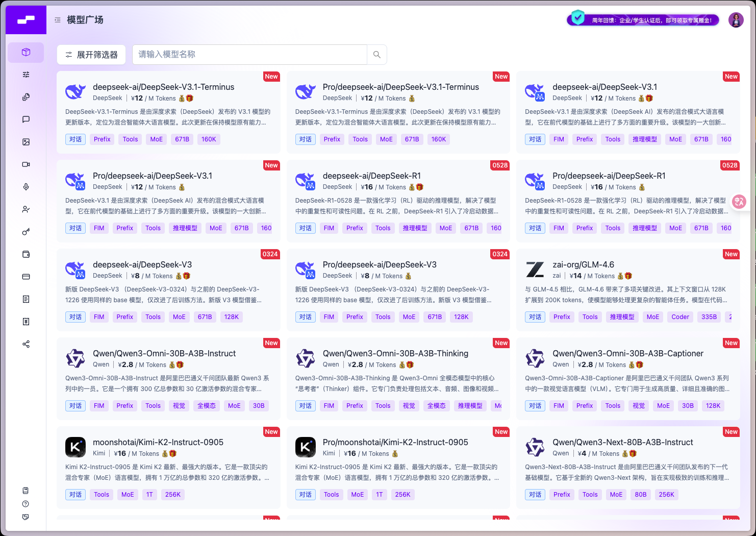
Task: Open the image generation sidebar icon
Action: [x=26, y=142]
